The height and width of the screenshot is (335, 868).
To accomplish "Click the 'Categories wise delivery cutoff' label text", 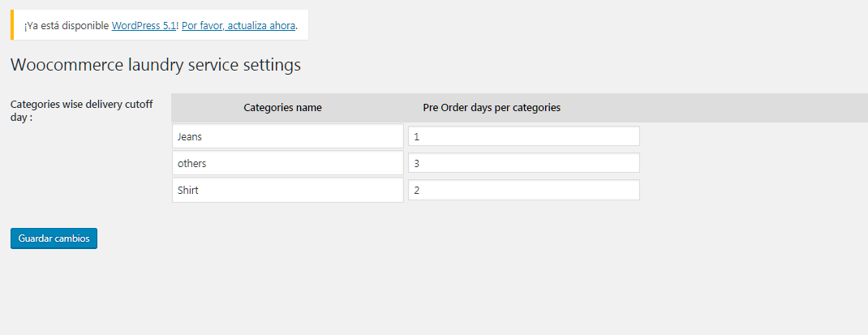I will [82, 105].
